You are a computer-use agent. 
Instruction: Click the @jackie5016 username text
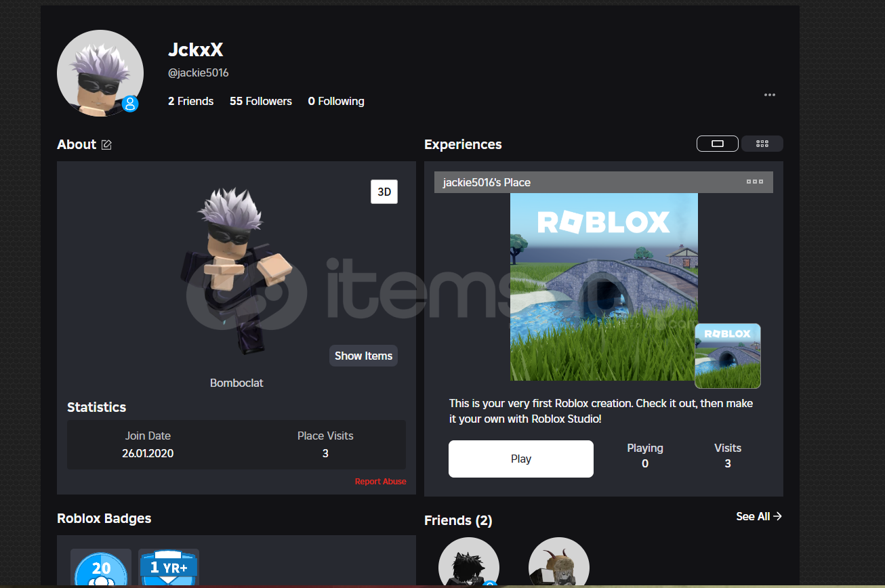(x=199, y=72)
